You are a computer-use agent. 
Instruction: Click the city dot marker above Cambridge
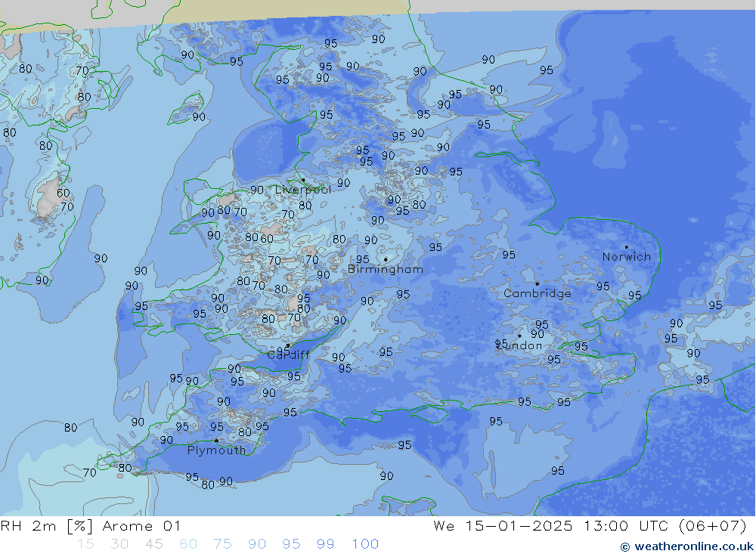point(537,283)
